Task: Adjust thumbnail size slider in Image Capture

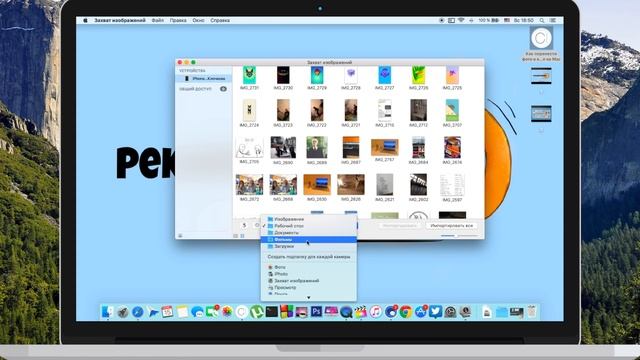Action: (459, 236)
